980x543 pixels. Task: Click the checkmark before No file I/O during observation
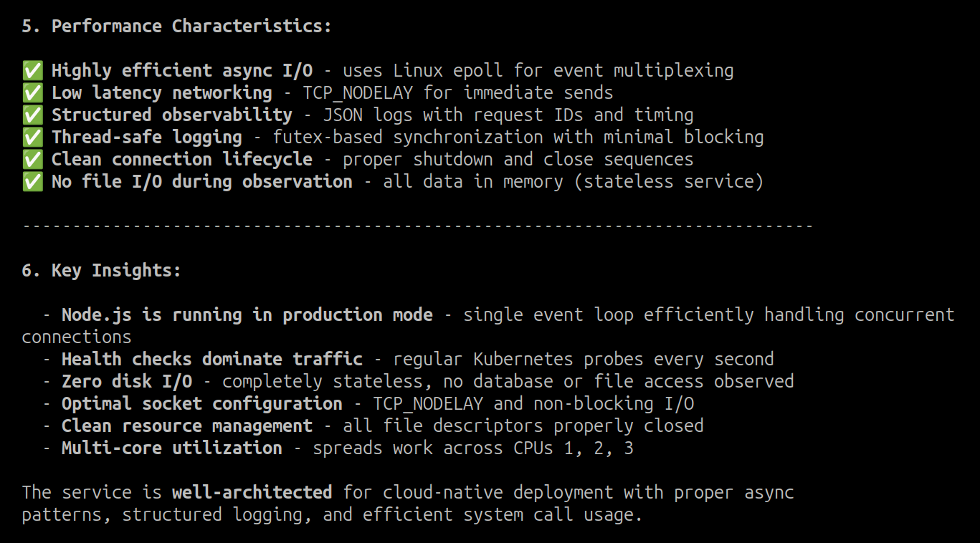(32, 181)
